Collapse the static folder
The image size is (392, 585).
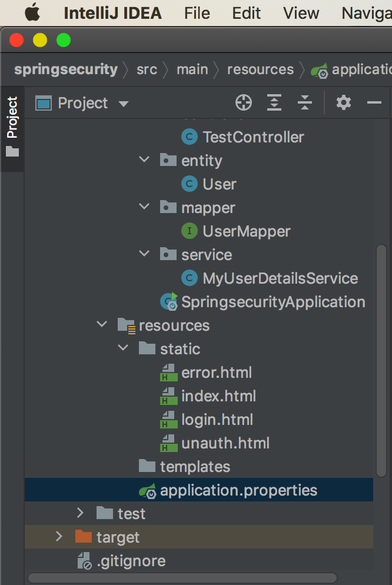122,348
